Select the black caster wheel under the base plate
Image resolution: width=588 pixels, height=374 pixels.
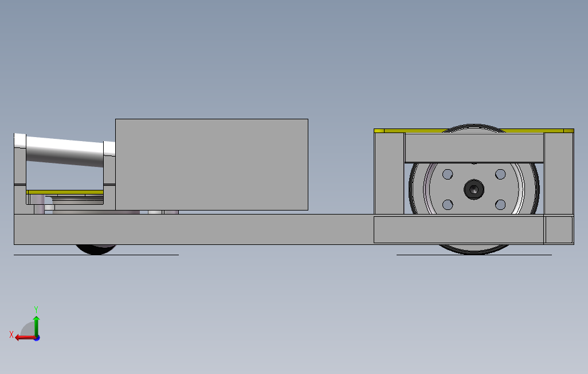[96, 250]
